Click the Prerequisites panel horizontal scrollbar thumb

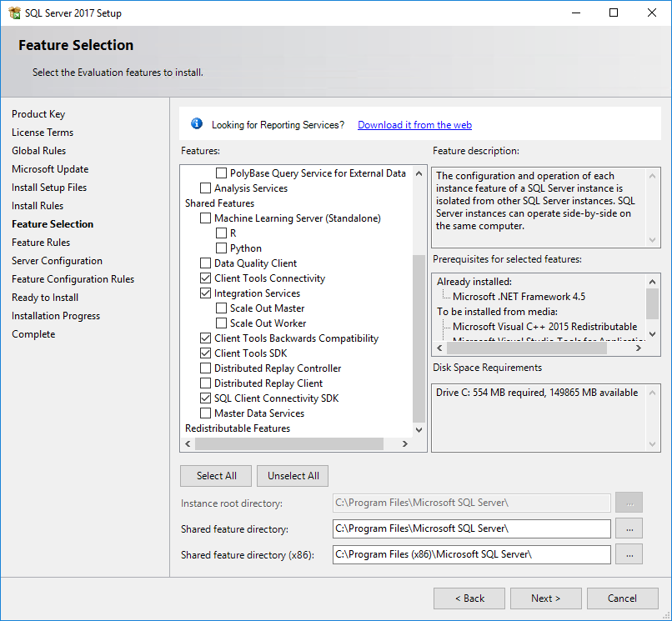point(527,348)
